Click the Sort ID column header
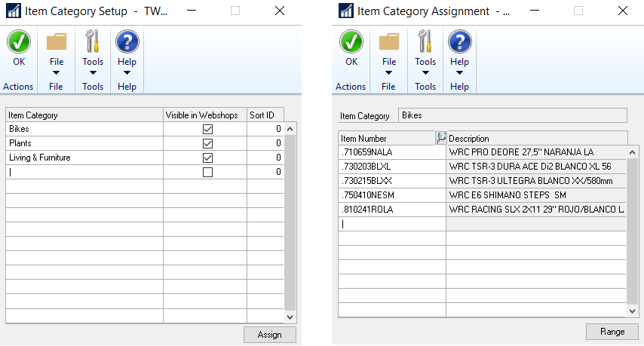 coord(265,115)
